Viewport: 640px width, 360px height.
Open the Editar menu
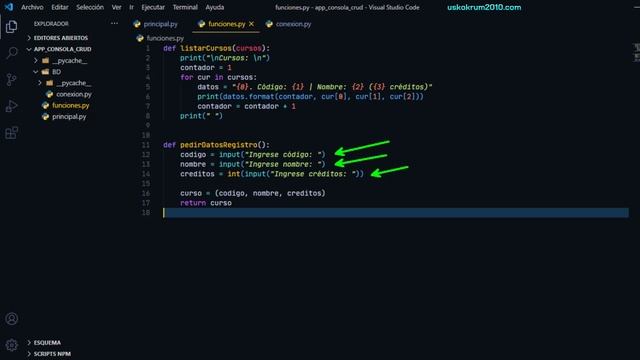[x=60, y=7]
